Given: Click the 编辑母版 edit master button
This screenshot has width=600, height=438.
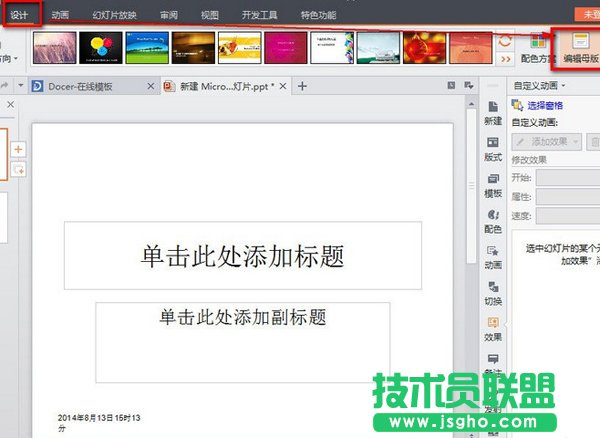Looking at the screenshot, I should click(x=580, y=48).
